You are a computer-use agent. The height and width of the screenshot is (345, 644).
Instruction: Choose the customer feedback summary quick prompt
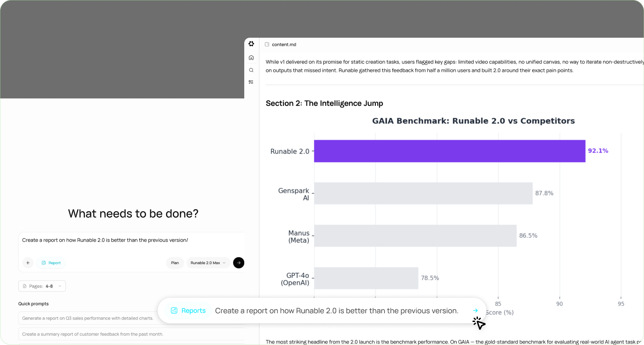coord(92,334)
